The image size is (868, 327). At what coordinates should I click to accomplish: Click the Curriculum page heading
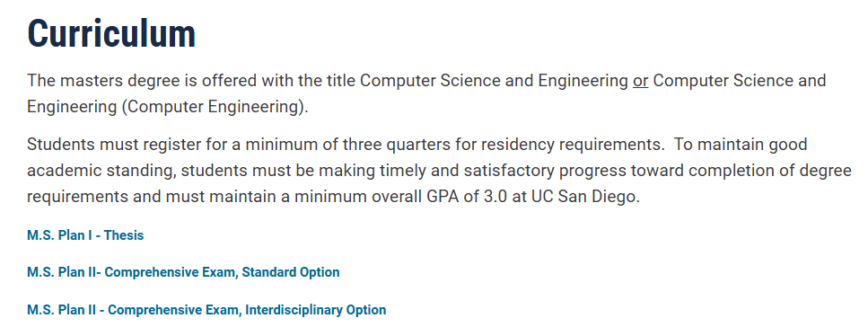[111, 33]
